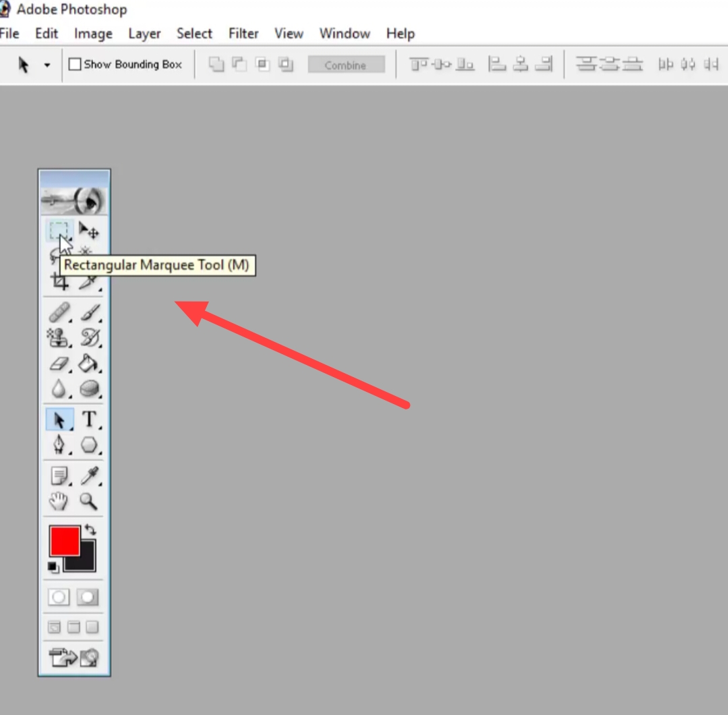The height and width of the screenshot is (715, 728).
Task: Click Add to shape area icon
Action: (x=216, y=64)
